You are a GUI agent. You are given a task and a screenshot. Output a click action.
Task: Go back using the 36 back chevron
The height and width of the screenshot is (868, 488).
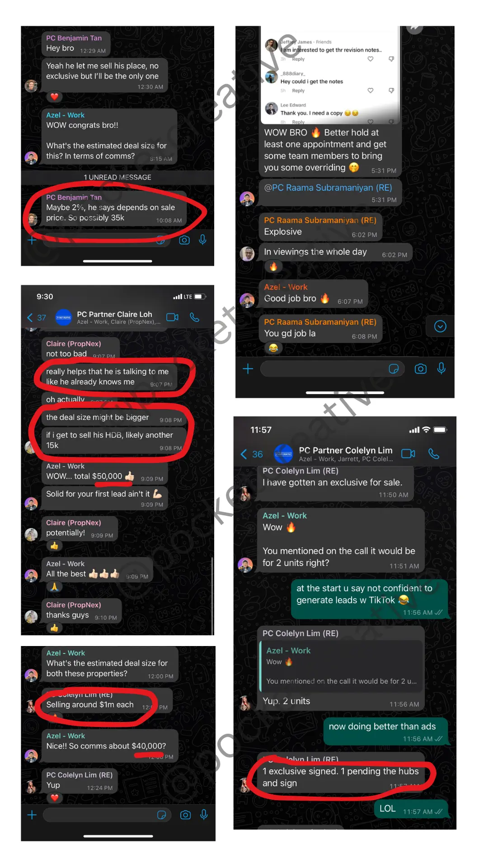(x=252, y=454)
